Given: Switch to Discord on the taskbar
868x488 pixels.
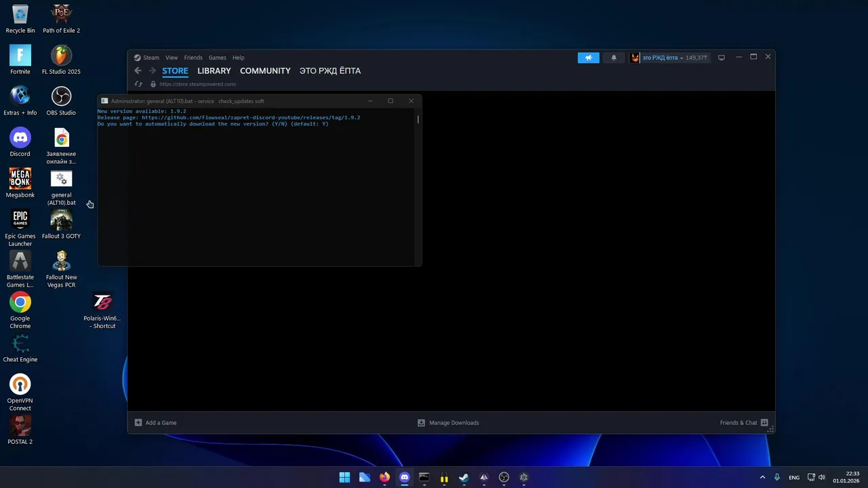Looking at the screenshot, I should pyautogui.click(x=405, y=477).
